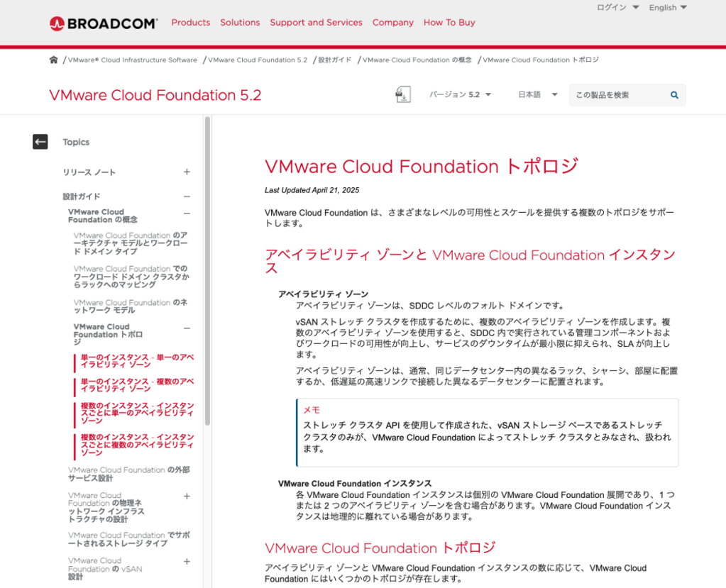The width and height of the screenshot is (726, 588).
Task: Expand the vSAN 設計 tree item
Action: (187, 561)
